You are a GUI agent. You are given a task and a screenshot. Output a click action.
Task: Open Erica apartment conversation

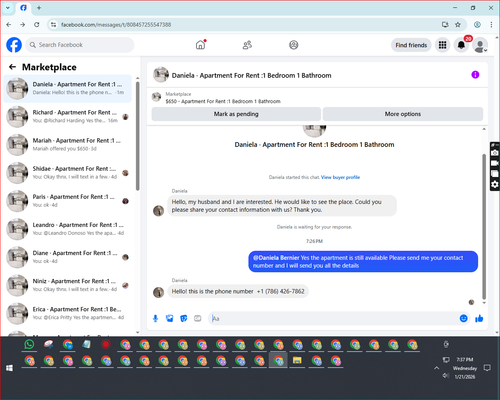pyautogui.click(x=68, y=313)
